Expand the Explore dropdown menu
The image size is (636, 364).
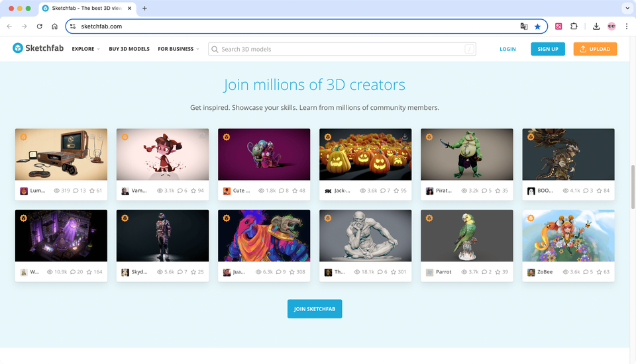pos(85,49)
